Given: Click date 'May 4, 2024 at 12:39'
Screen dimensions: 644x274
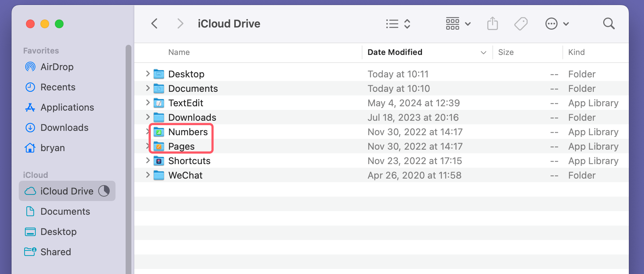Looking at the screenshot, I should click(x=414, y=103).
